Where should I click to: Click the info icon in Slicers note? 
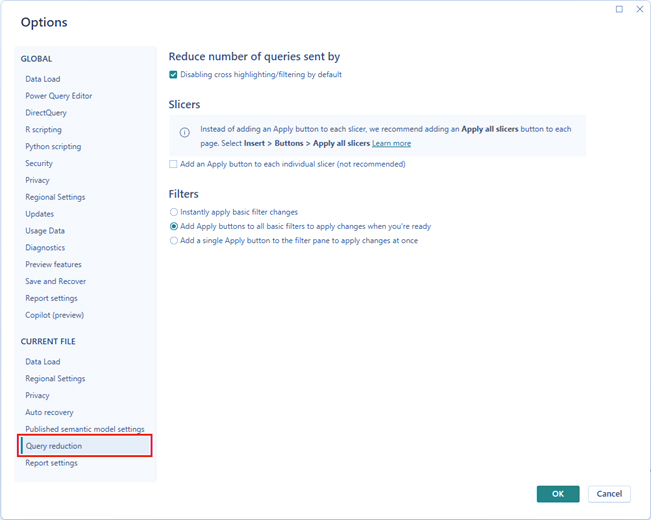coord(185,132)
